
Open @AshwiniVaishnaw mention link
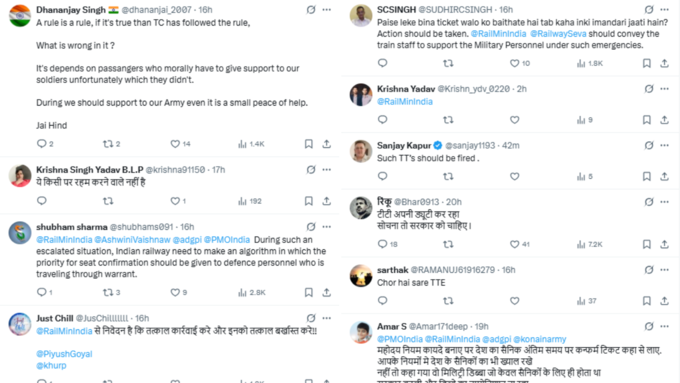pos(132,240)
